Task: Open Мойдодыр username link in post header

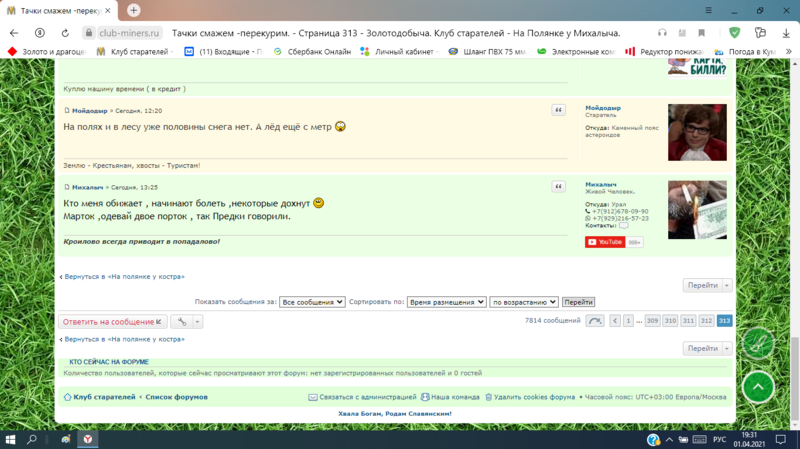Action: 90,111
